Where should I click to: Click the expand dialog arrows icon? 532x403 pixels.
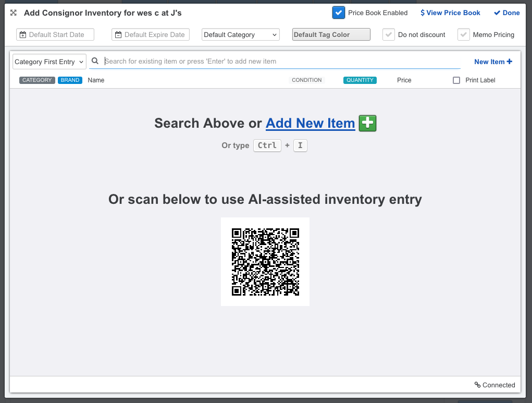click(x=14, y=13)
